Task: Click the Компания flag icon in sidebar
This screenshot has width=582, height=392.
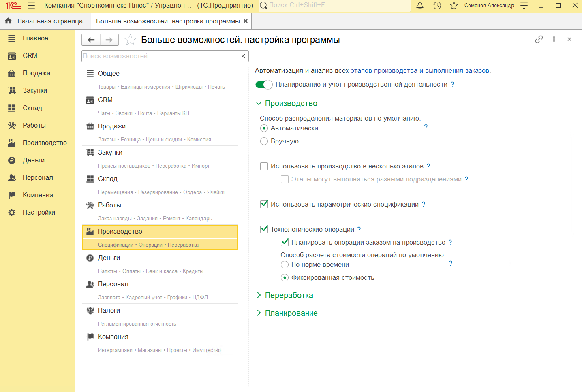Action: click(12, 195)
